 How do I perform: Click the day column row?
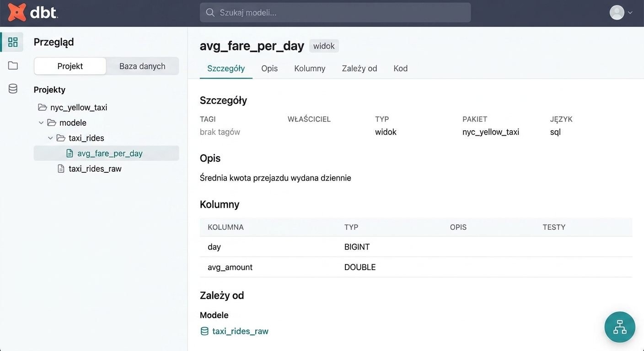pyautogui.click(x=416, y=247)
